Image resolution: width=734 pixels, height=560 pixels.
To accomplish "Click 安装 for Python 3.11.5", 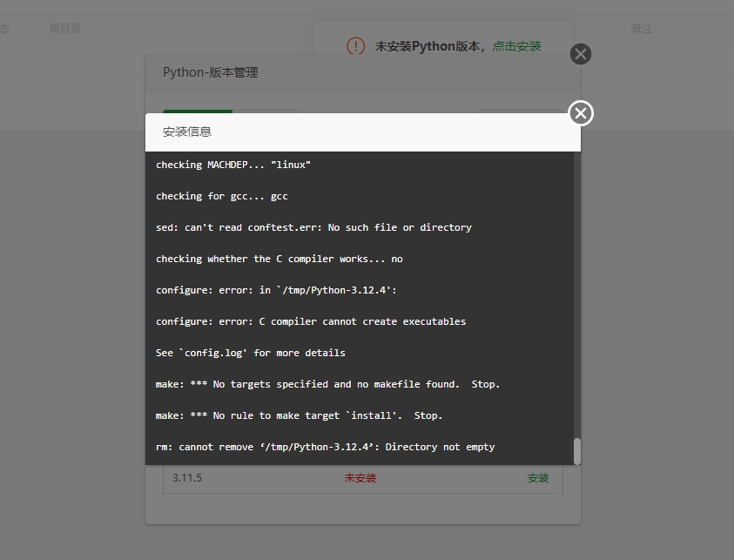I will (538, 478).
